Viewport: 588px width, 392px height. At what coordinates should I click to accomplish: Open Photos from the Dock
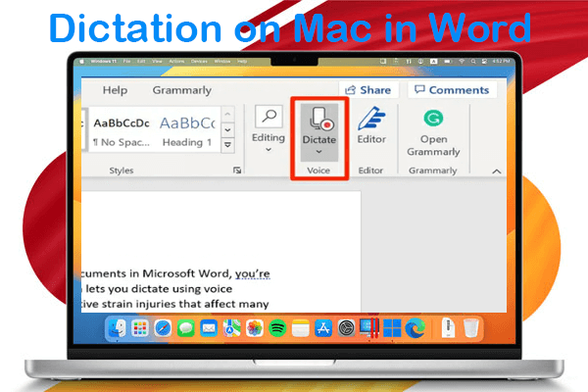tap(255, 328)
